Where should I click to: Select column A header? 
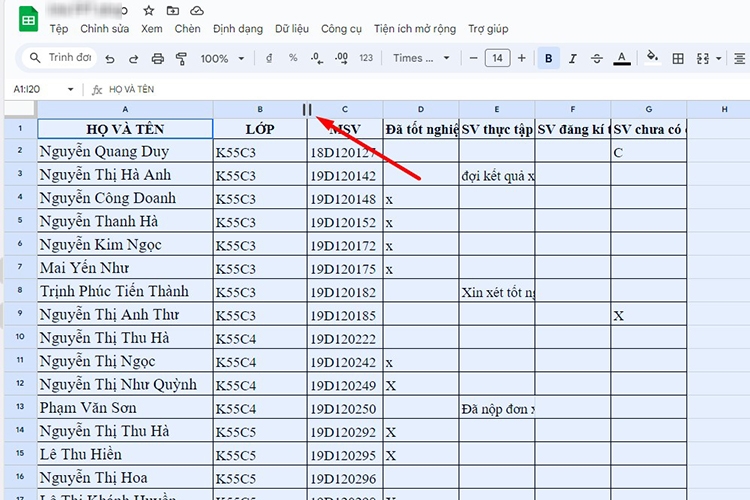tap(125, 109)
